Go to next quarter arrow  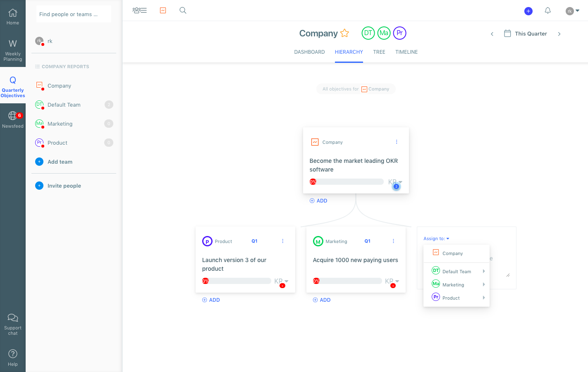click(x=559, y=34)
